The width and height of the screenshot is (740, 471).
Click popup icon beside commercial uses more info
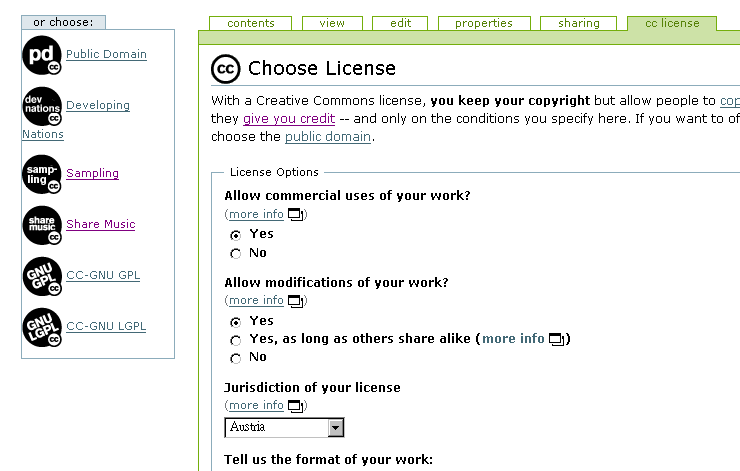tap(295, 214)
